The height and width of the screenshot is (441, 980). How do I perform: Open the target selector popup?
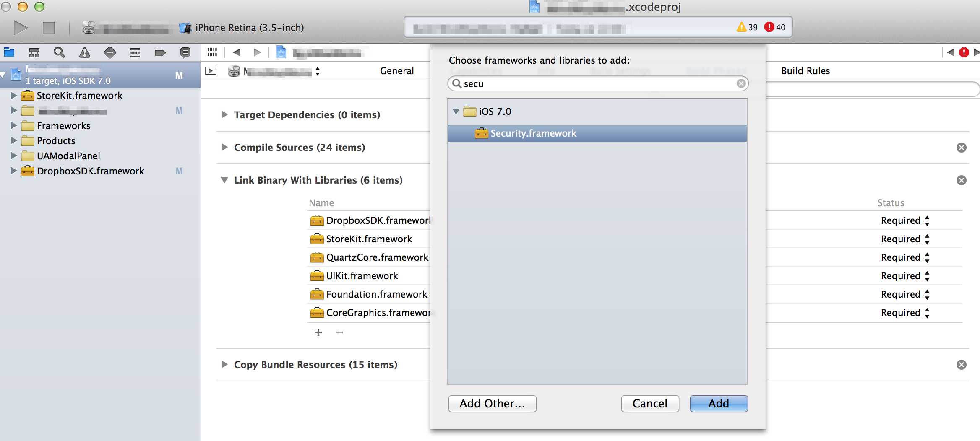coord(274,72)
